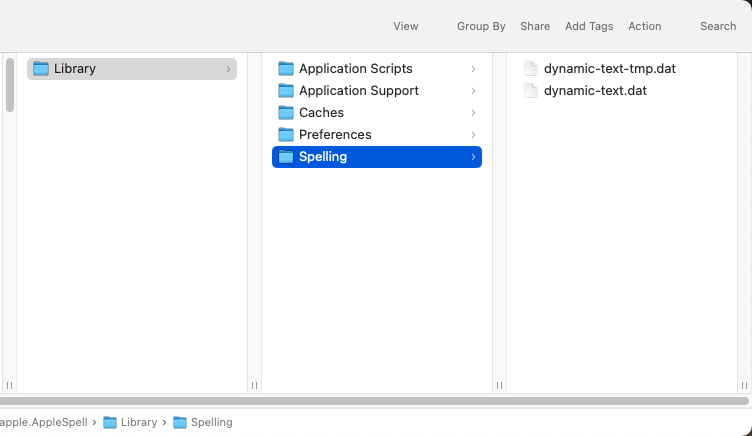Viewport: 752px width, 436px height.
Task: Click the Application Scripts folder name
Action: point(356,69)
